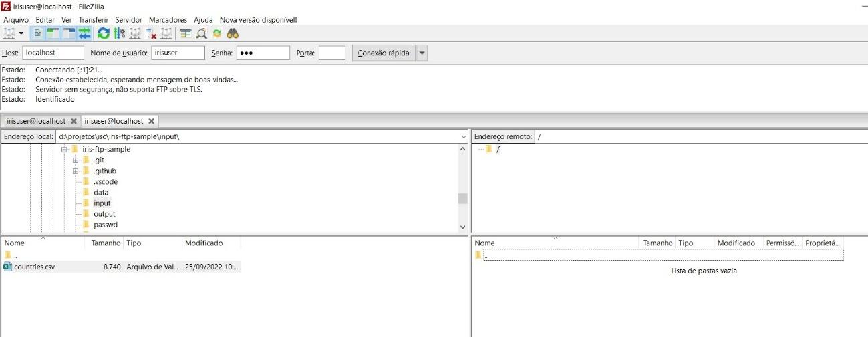Open the Transferir menu
This screenshot has width=868, height=337.
click(93, 20)
